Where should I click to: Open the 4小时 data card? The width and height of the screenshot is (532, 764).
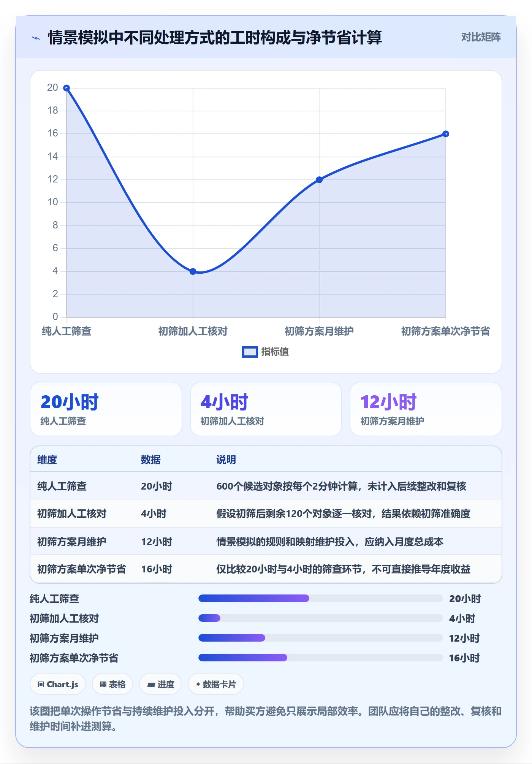click(x=266, y=409)
